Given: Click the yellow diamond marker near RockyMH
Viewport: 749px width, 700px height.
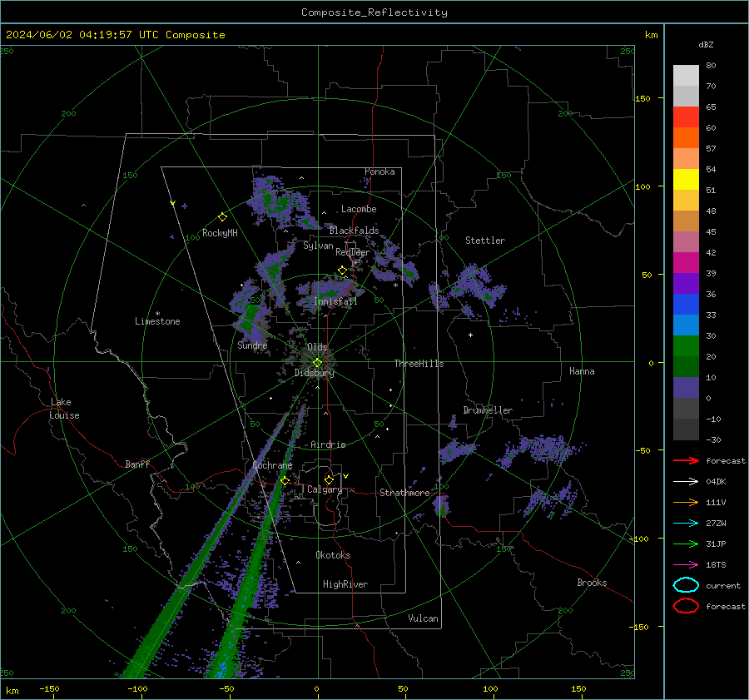Looking at the screenshot, I should tap(222, 217).
